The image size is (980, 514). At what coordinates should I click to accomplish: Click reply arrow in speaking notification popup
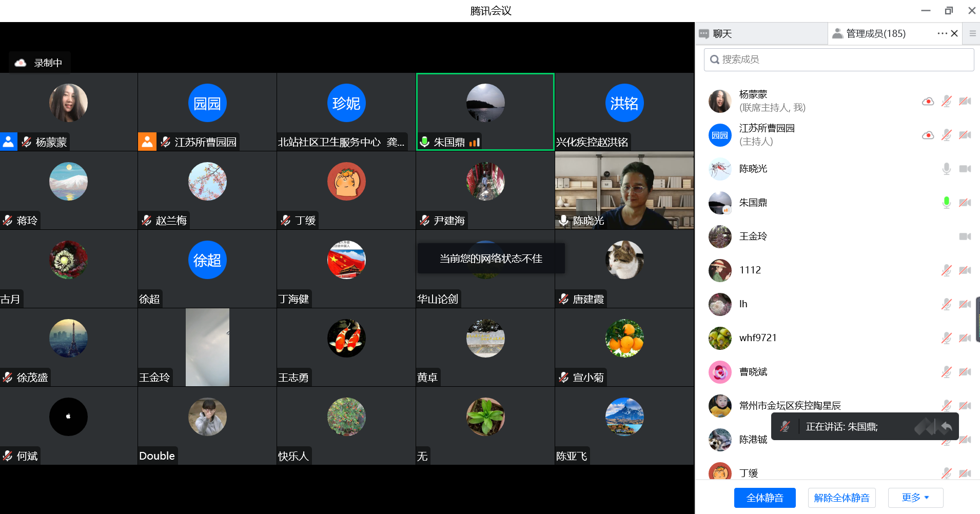tap(947, 426)
